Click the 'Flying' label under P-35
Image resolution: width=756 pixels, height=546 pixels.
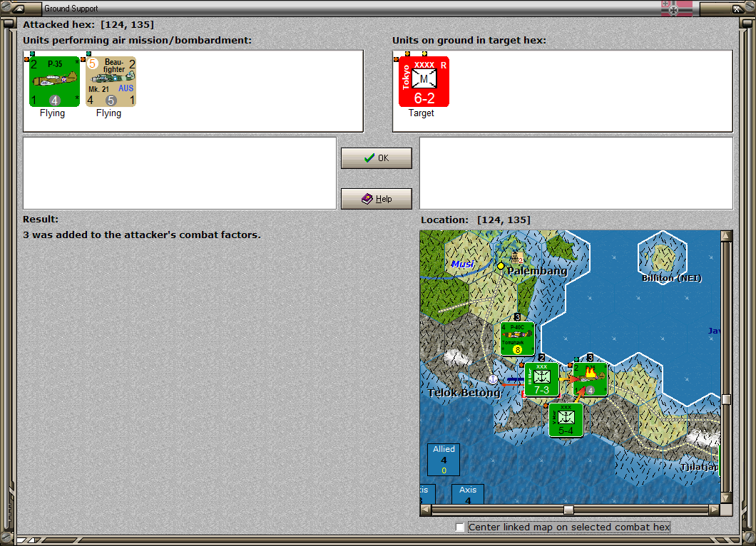pos(52,113)
